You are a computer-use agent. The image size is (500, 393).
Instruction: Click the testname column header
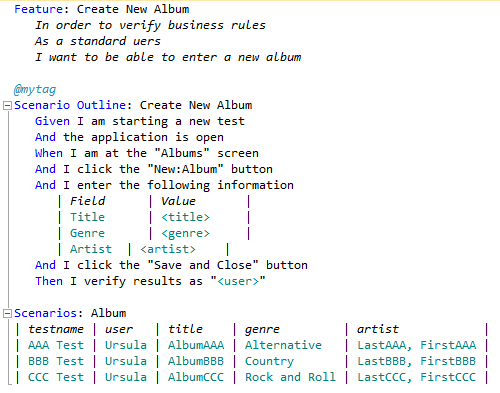[x=56, y=329]
